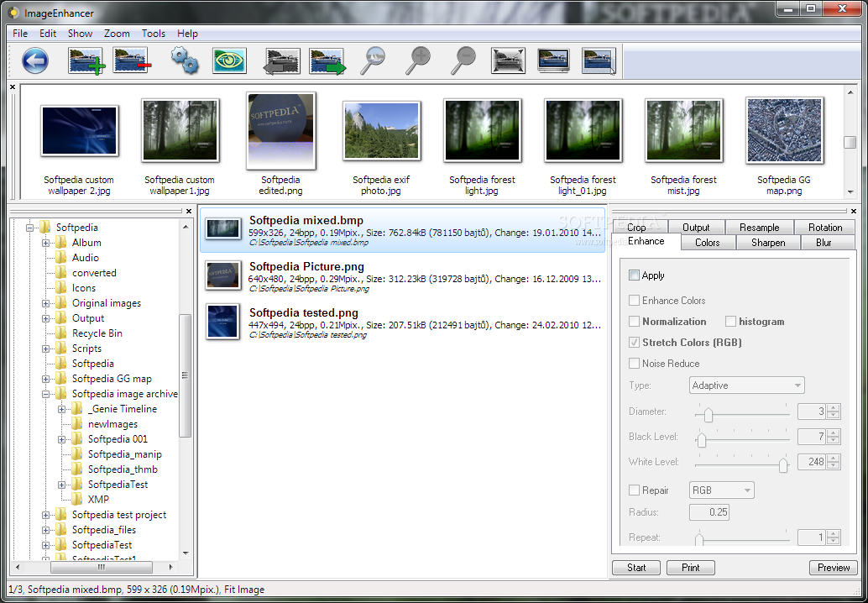
Task: Open Softpedia exif photo.jpg thumbnail
Action: (x=382, y=131)
